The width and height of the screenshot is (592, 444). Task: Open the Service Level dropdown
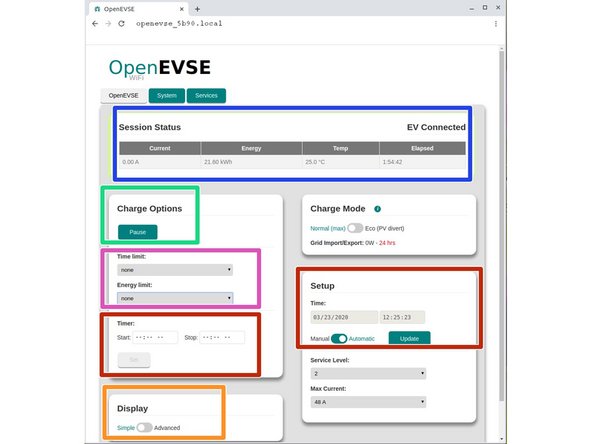[368, 373]
